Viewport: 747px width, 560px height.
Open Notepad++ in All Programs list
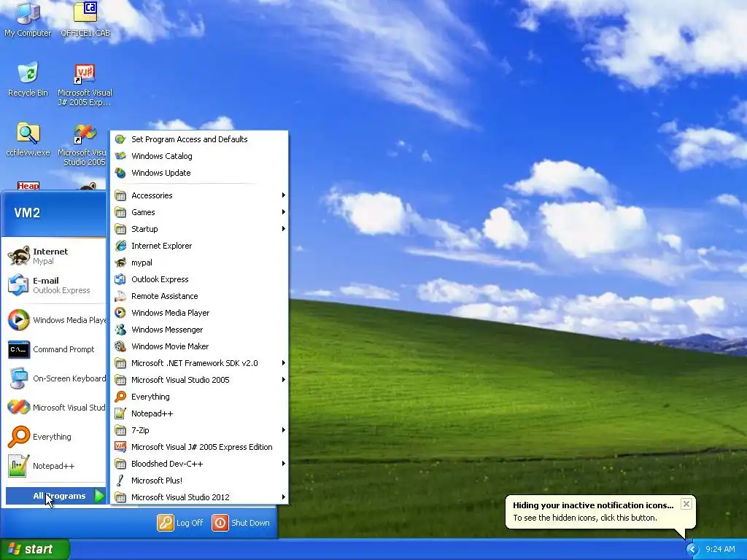tap(200, 413)
